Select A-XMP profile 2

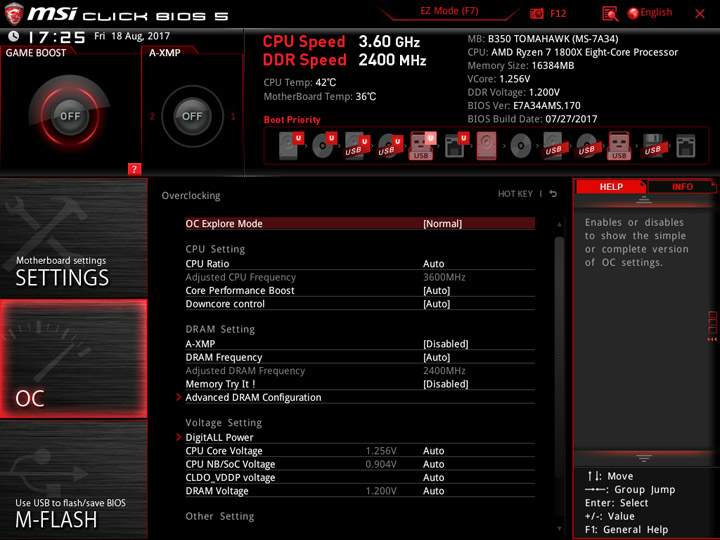(x=152, y=116)
